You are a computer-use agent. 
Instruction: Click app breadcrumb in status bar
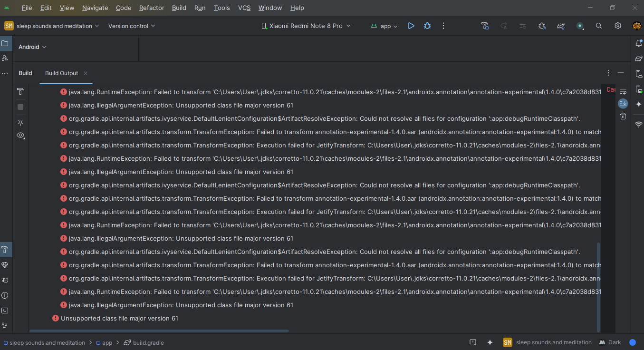(104, 342)
